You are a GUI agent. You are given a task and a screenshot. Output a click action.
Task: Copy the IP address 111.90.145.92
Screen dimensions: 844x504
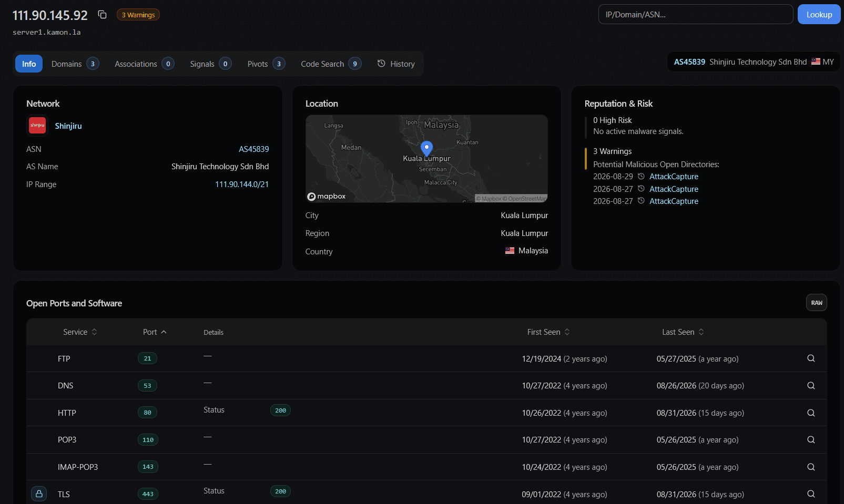click(102, 15)
